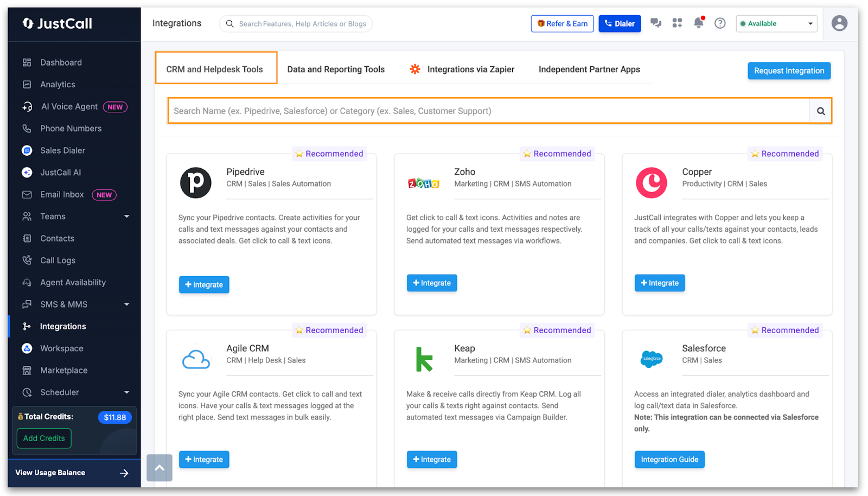The height and width of the screenshot is (496, 868).
Task: Select the AI Voice Agent headset icon
Action: 27,106
